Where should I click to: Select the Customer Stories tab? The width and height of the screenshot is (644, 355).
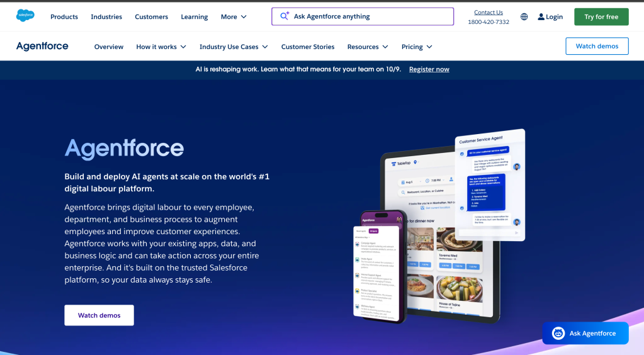[308, 47]
